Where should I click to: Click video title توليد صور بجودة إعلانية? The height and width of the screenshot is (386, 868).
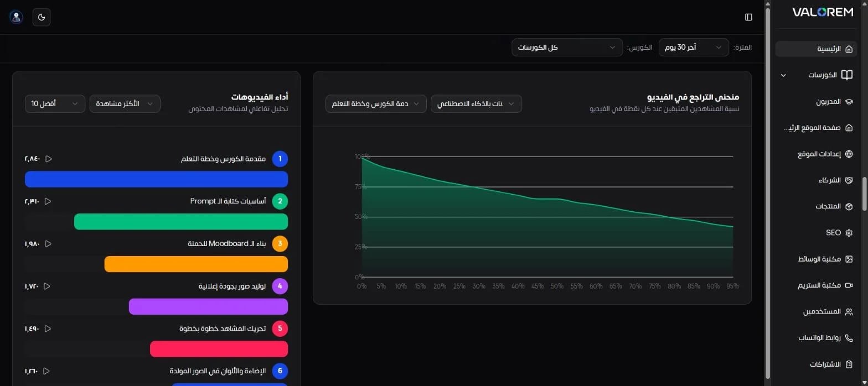232,286
